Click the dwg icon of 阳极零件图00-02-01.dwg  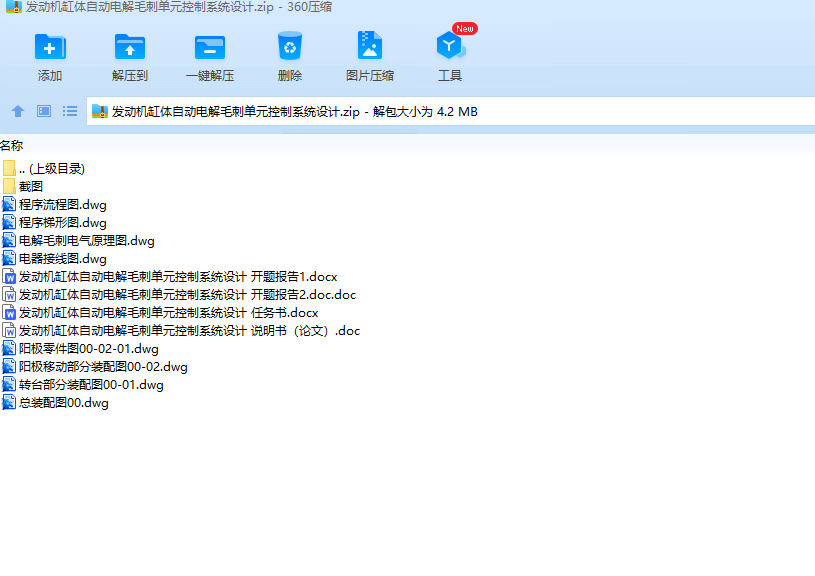click(9, 348)
